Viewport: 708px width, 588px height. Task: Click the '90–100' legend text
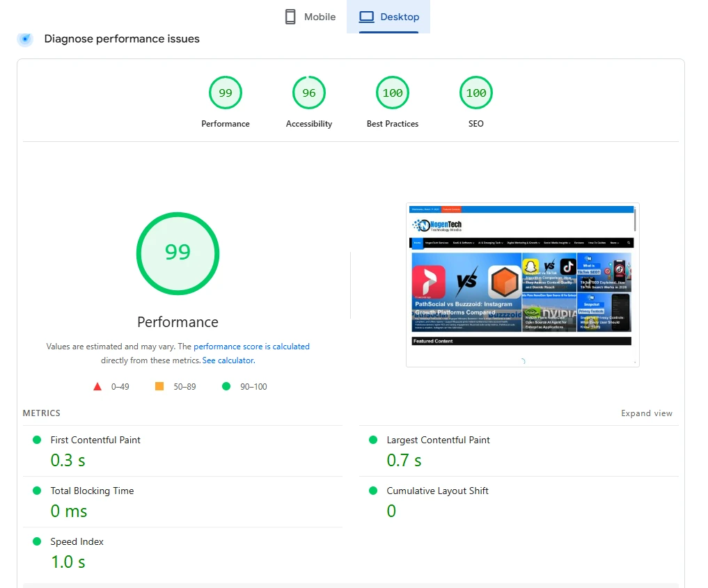pos(253,387)
